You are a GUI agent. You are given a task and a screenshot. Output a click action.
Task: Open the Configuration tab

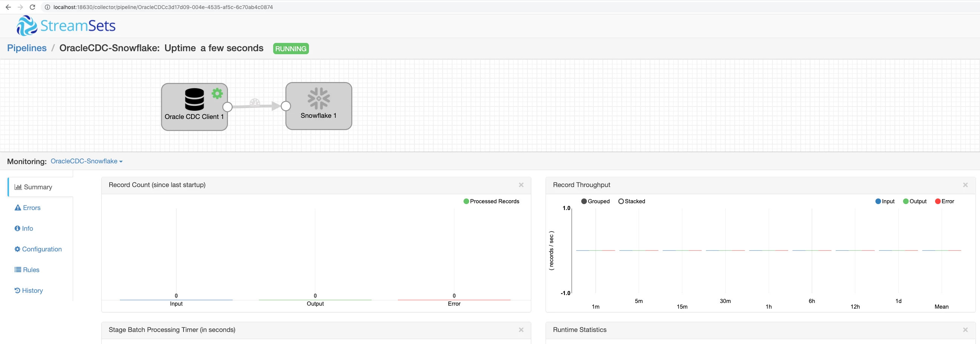[x=38, y=249]
